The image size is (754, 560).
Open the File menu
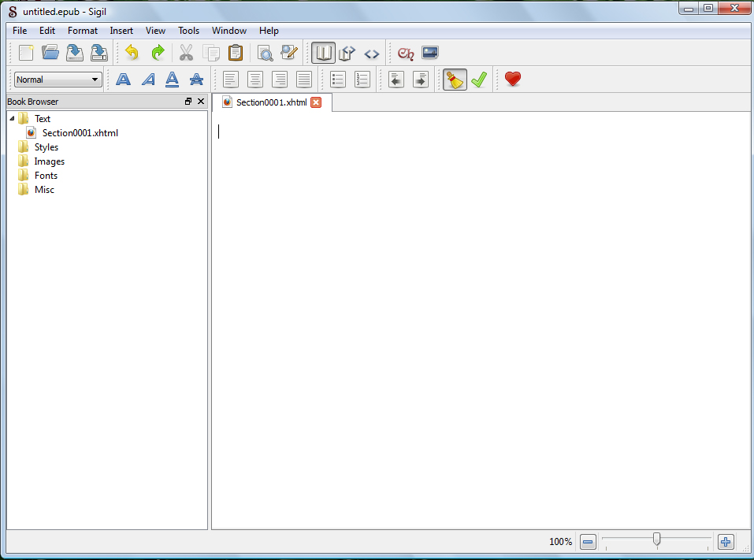point(20,30)
